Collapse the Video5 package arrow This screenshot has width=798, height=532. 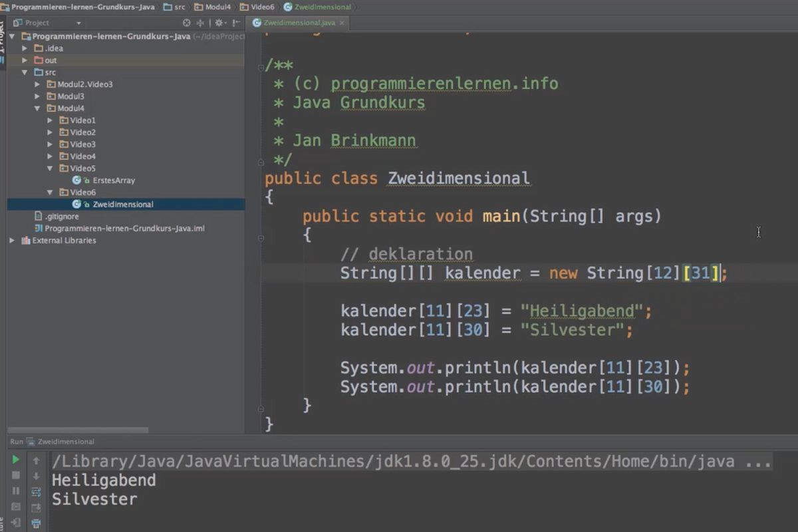[50, 168]
